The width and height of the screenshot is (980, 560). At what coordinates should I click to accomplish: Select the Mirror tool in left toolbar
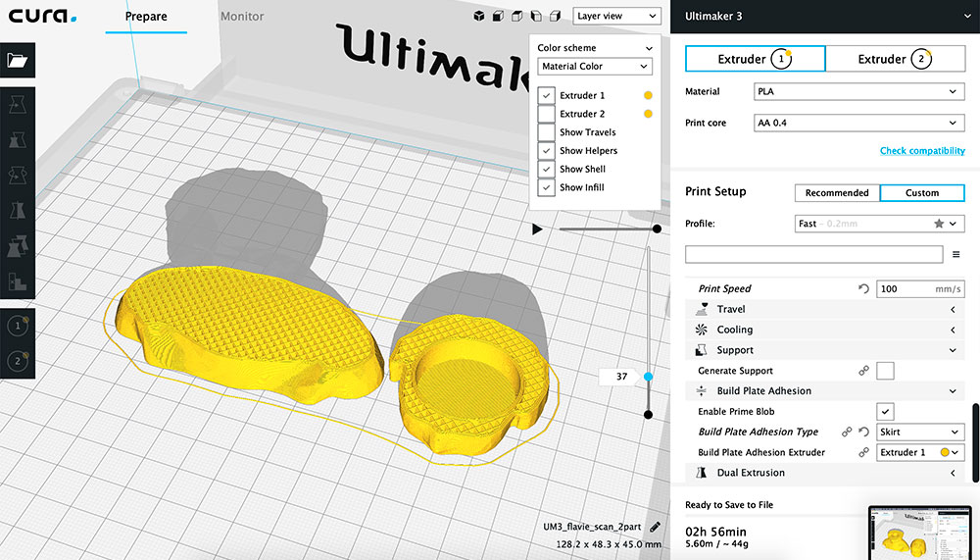[x=18, y=211]
